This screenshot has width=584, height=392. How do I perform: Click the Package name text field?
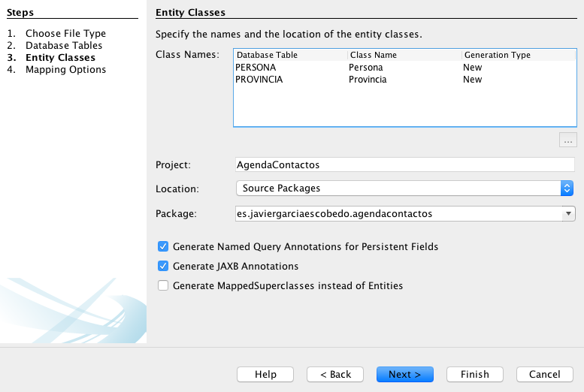pyautogui.click(x=397, y=214)
